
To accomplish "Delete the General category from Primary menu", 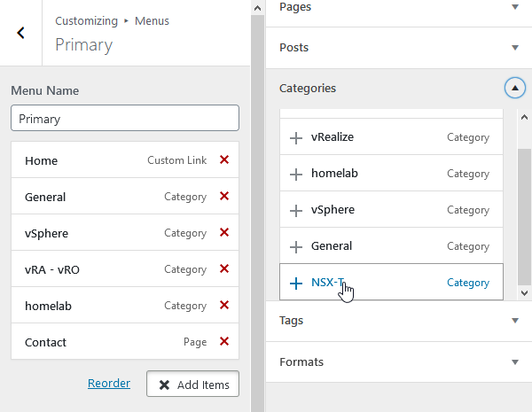I will pyautogui.click(x=224, y=197).
